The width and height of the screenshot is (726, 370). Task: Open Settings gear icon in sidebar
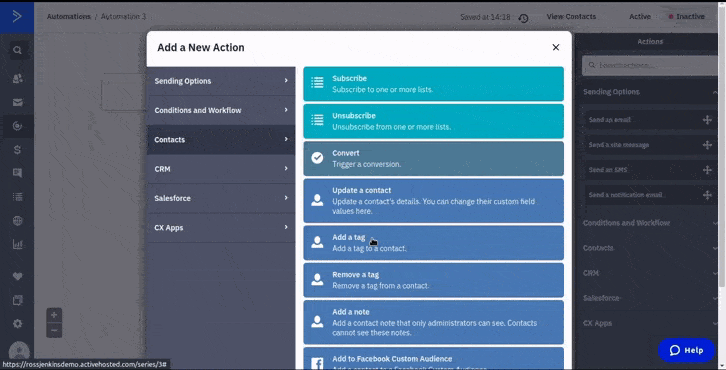(18, 324)
